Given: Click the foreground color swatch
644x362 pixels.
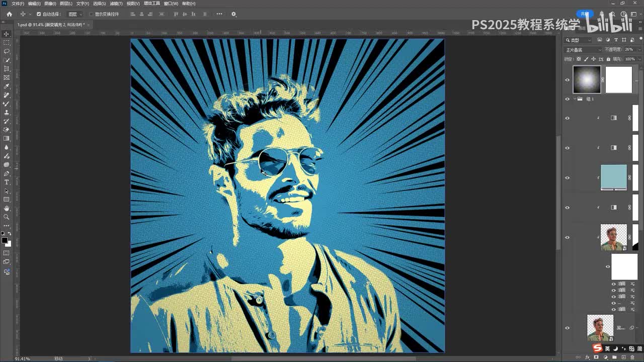Looking at the screenshot, I should click(x=5, y=241).
